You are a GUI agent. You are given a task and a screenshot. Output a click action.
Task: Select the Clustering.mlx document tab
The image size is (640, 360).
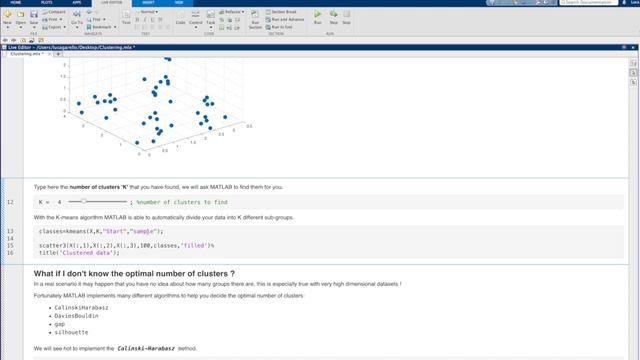[27, 54]
